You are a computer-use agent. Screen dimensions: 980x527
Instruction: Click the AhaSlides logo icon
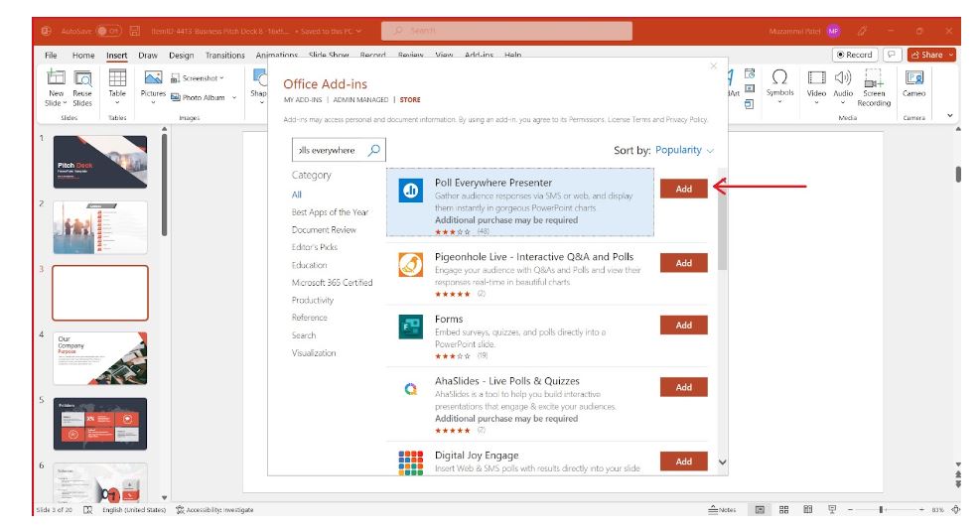411,389
